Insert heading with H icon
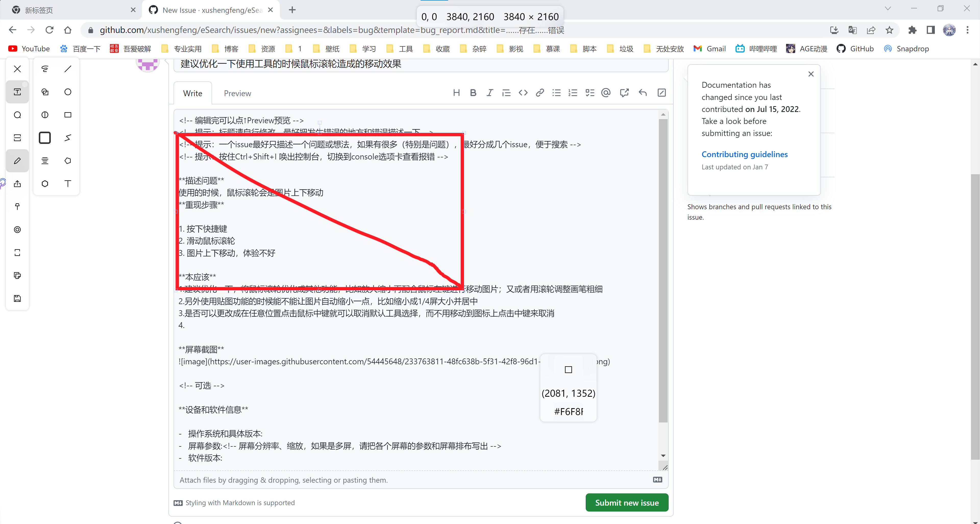 457,93
